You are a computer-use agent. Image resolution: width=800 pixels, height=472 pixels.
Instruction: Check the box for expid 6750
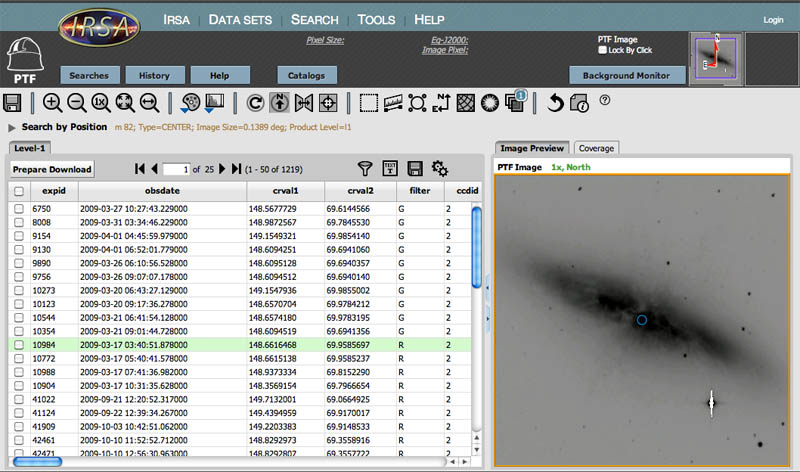pyautogui.click(x=18, y=208)
